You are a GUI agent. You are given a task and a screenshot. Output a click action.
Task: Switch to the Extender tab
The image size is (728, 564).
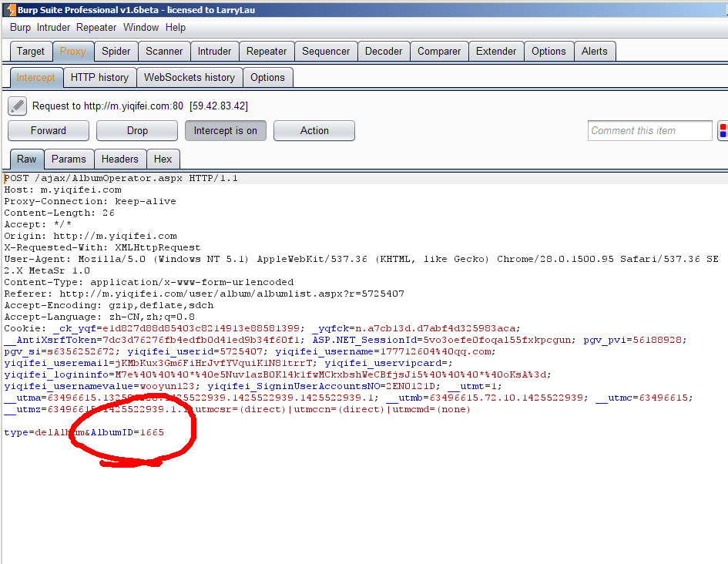point(496,51)
